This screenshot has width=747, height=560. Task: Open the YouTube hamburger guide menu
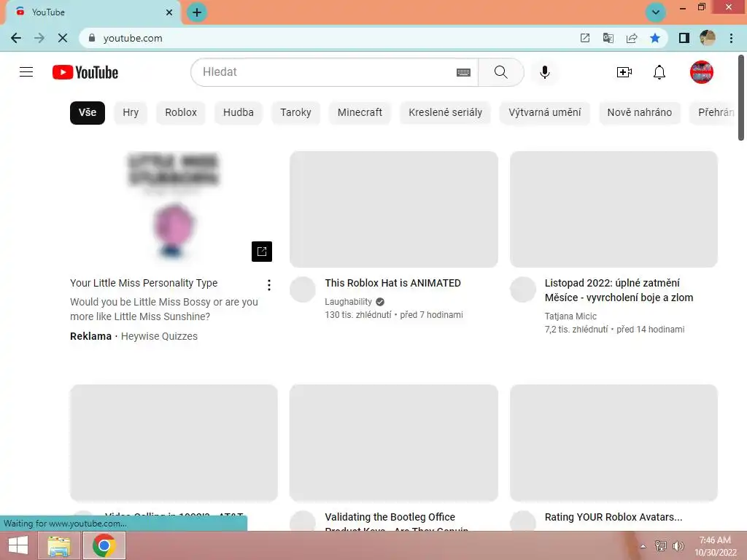pyautogui.click(x=26, y=72)
